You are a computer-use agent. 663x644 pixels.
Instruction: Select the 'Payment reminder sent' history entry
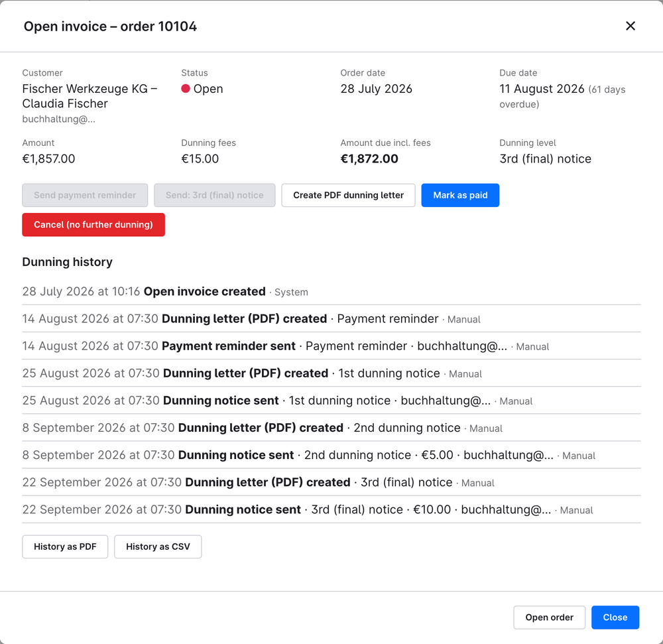pos(331,346)
